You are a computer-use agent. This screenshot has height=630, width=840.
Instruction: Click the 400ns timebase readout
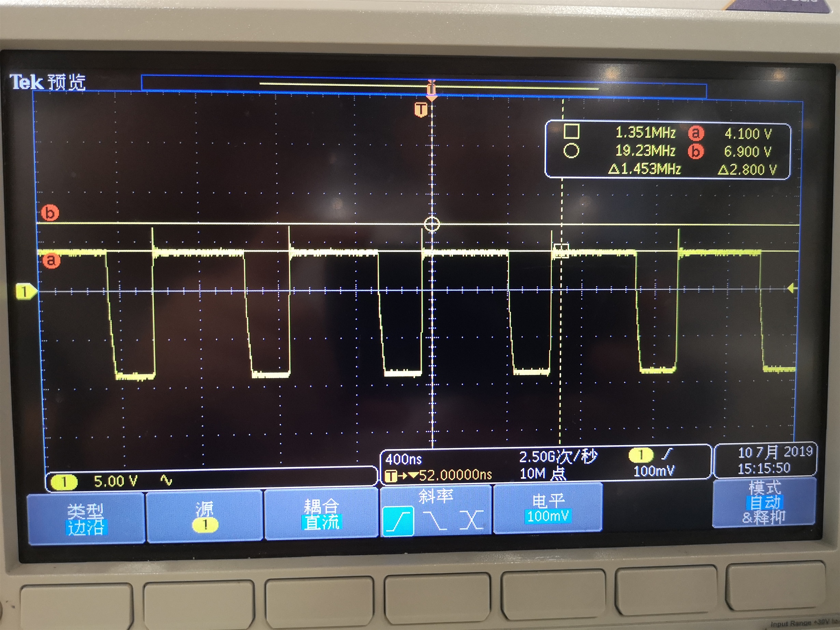pos(404,460)
